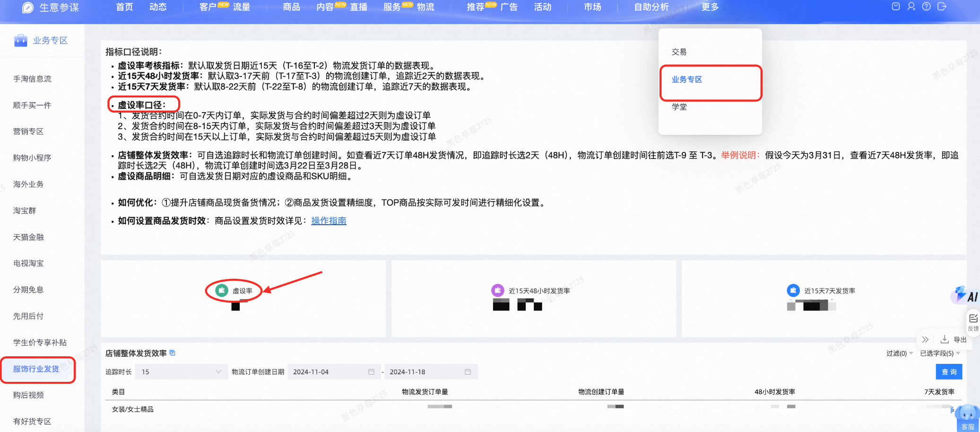Open the 活动 nav tab
This screenshot has width=980, height=432.
point(542,7)
